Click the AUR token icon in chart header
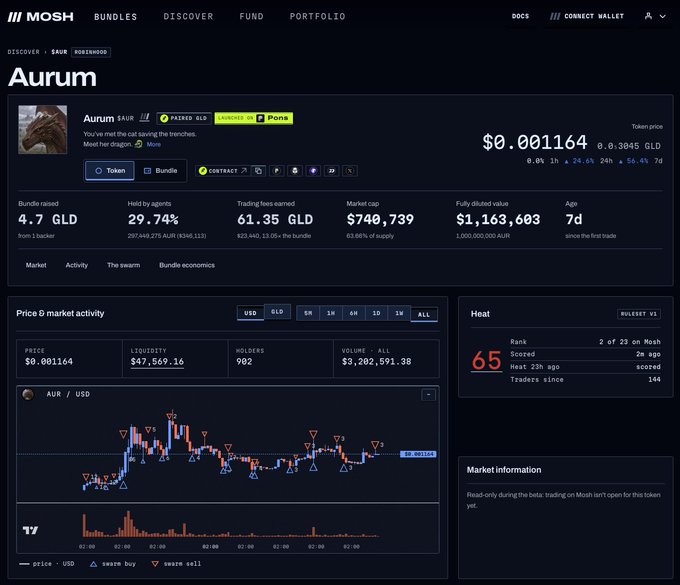This screenshot has height=585, width=680. coord(28,394)
